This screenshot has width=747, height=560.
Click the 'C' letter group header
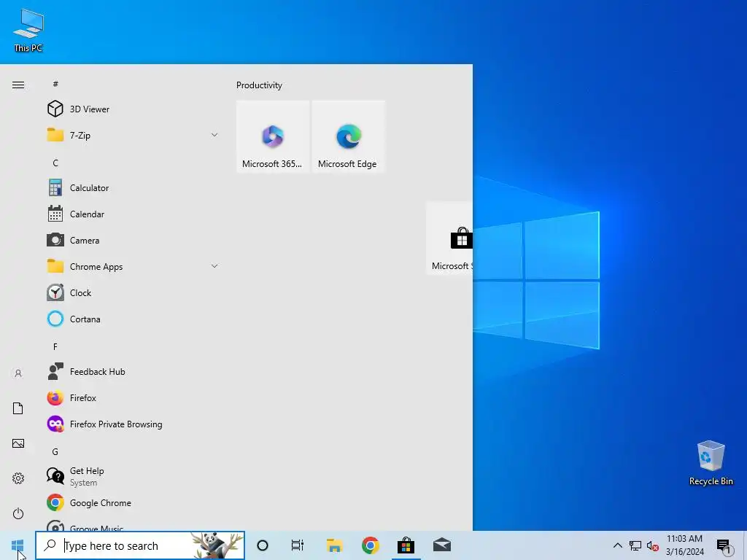[55, 163]
